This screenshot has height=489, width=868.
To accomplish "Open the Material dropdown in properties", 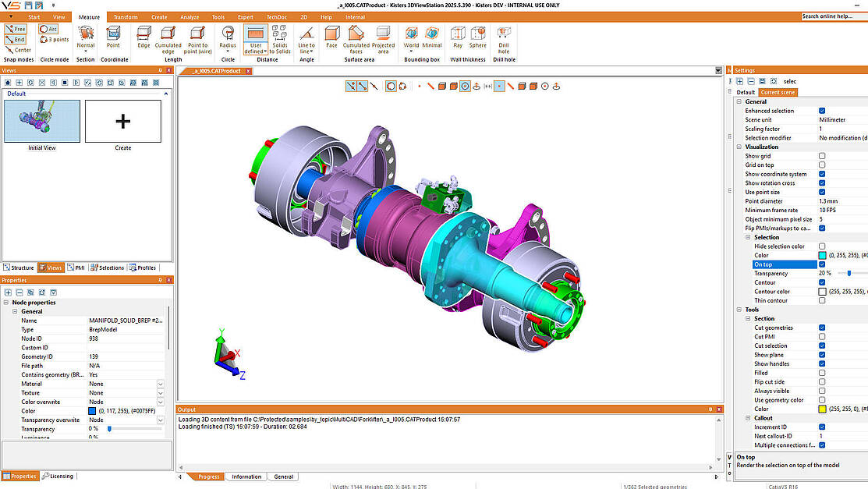I will tap(160, 384).
